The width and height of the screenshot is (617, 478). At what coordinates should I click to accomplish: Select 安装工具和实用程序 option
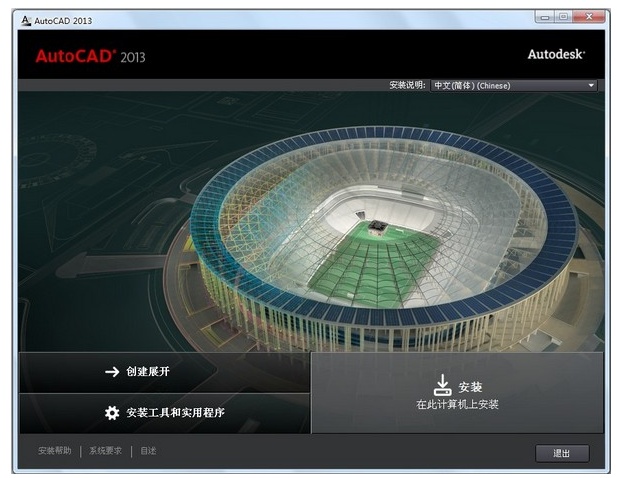[164, 413]
